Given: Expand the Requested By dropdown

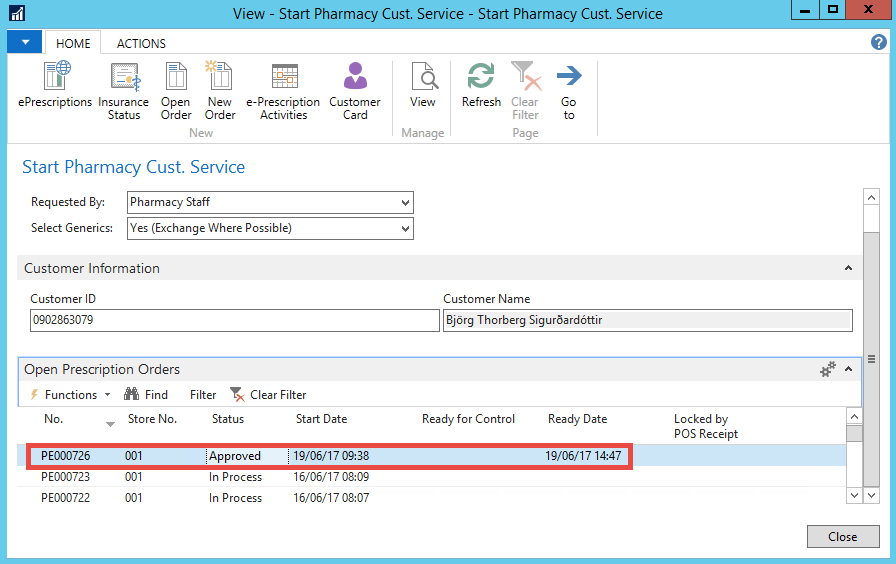Looking at the screenshot, I should [x=405, y=202].
